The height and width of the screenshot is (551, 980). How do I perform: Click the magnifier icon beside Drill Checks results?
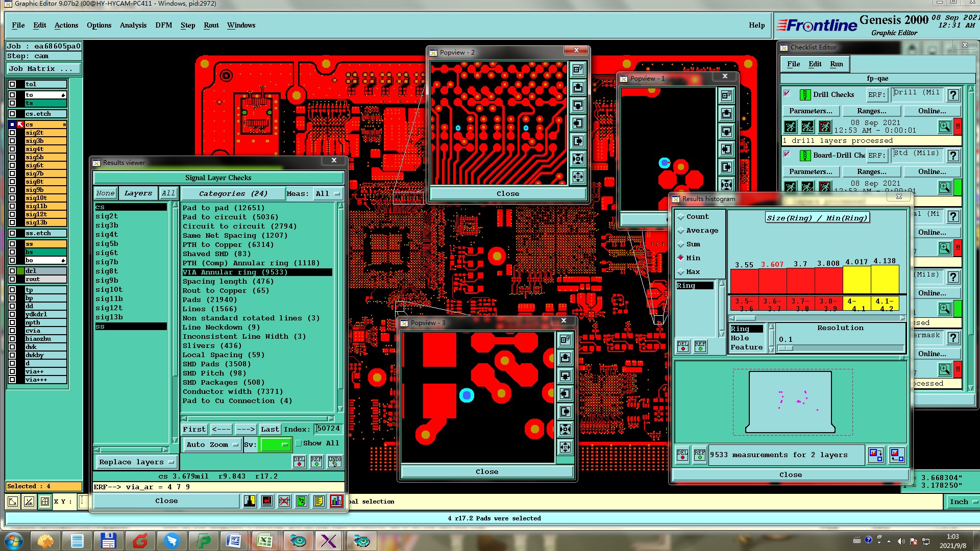coord(944,126)
